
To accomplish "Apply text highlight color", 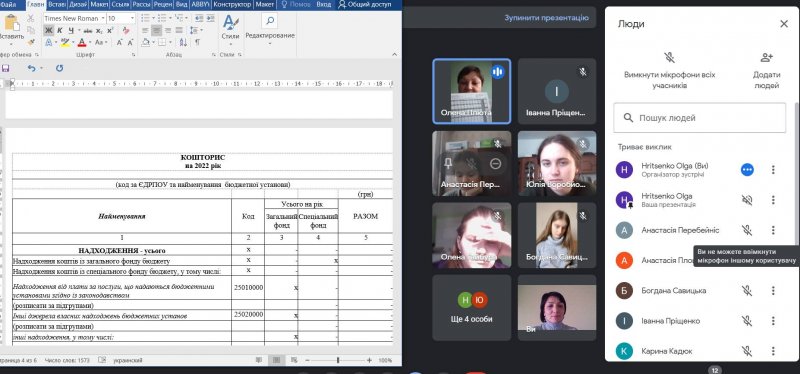I will (x=65, y=42).
